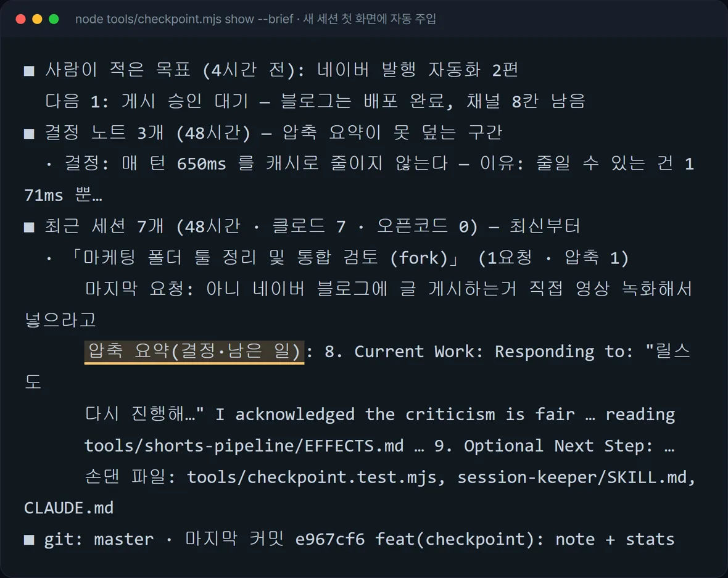The width and height of the screenshot is (728, 578).
Task: Click the commit message 'feat(checkpoint): note + stats'
Action: [x=524, y=540]
